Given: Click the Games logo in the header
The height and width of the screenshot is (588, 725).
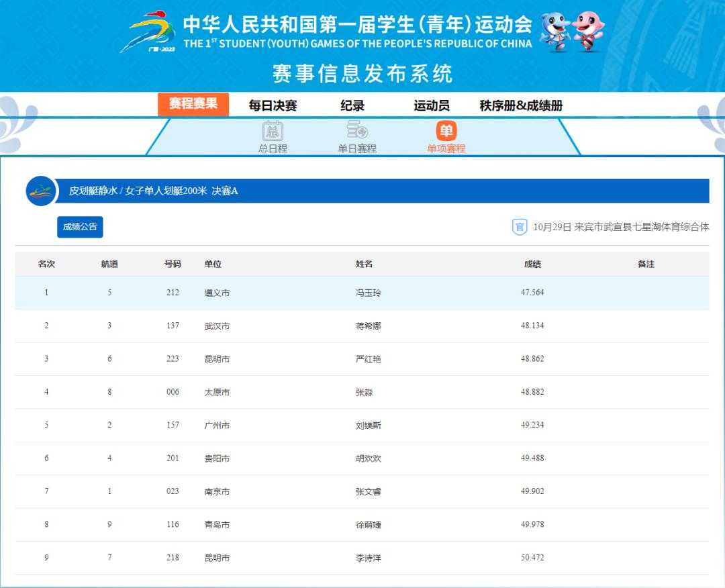Looking at the screenshot, I should 148,32.
